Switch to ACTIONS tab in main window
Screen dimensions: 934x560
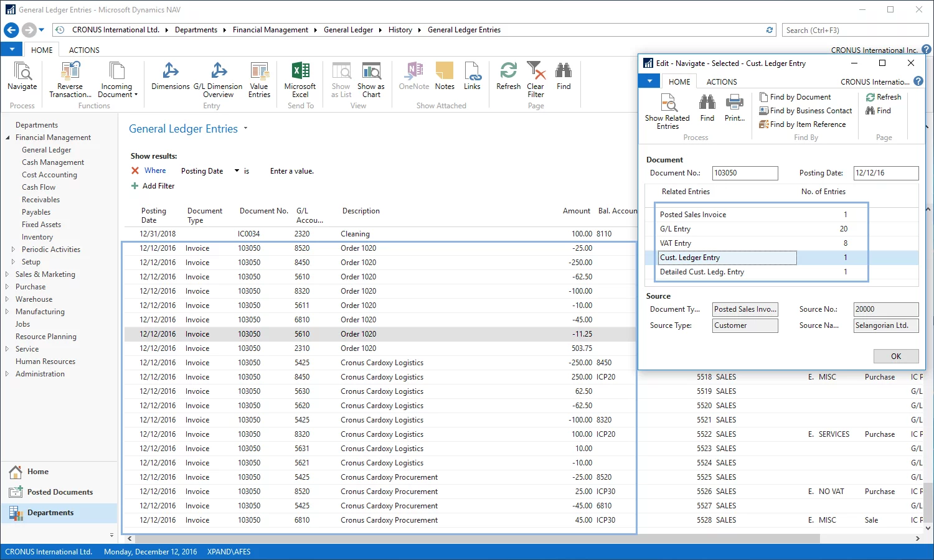click(x=84, y=50)
